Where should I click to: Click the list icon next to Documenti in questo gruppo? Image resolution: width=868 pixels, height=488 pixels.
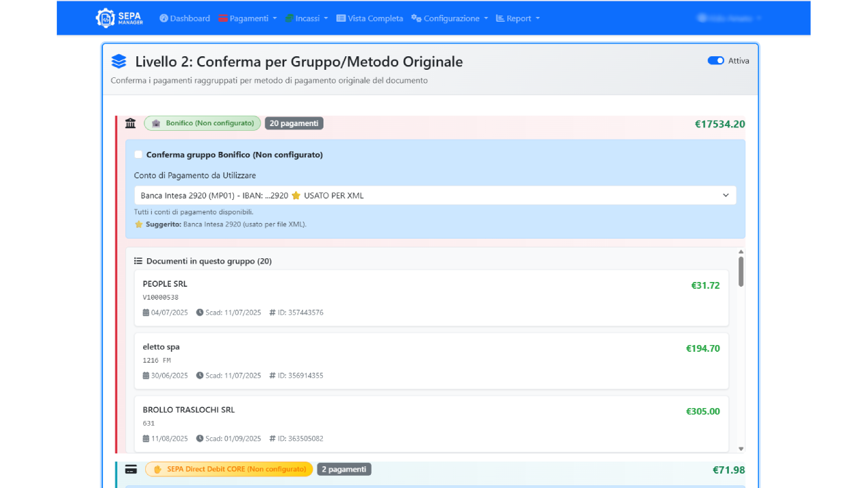138,261
